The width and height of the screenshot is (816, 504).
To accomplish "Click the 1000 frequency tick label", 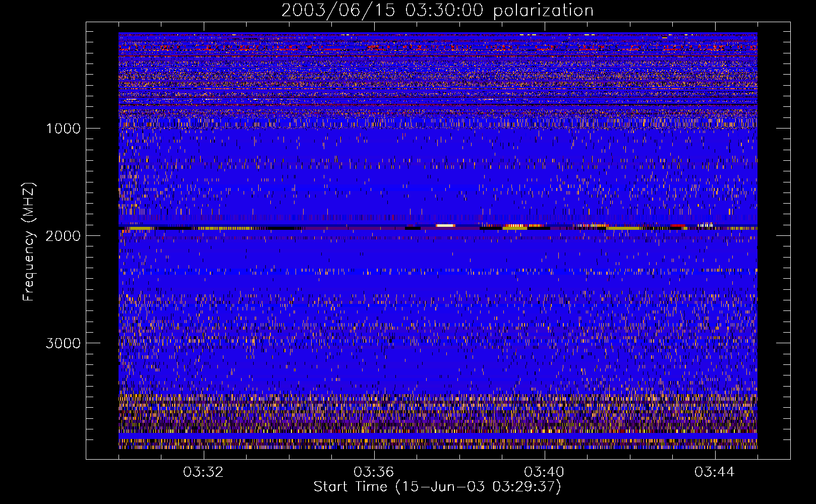I will pyautogui.click(x=63, y=129).
